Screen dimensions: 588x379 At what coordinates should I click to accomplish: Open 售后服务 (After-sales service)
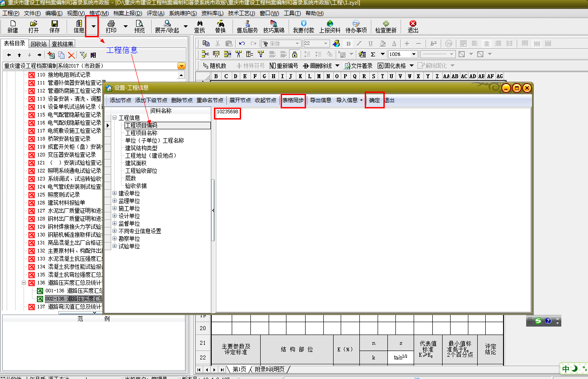point(247,27)
